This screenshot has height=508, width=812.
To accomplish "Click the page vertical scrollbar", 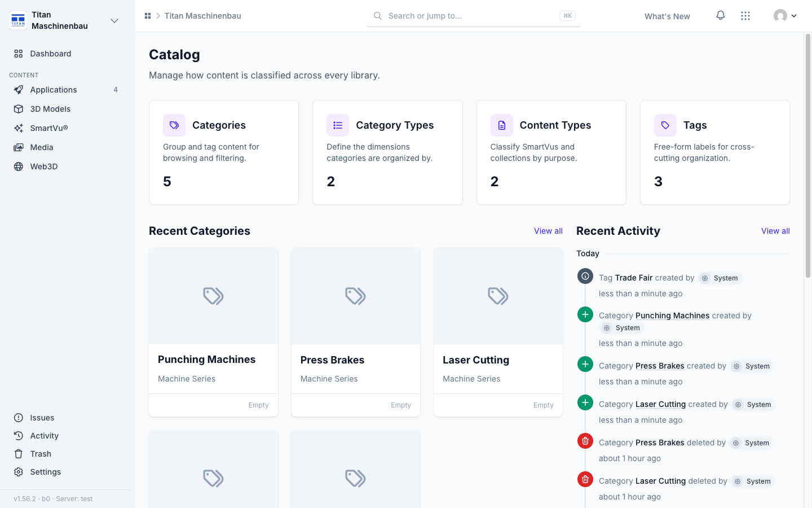I will point(807,156).
